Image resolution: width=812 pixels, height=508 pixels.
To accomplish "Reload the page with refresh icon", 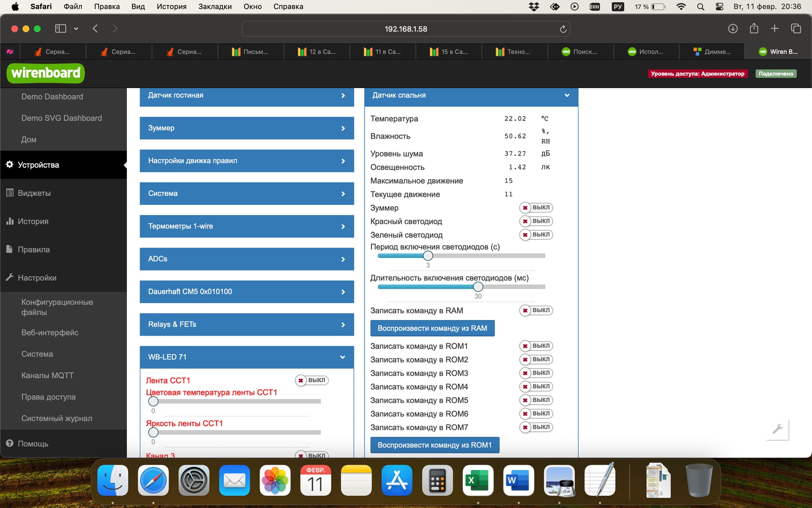I will [x=563, y=29].
